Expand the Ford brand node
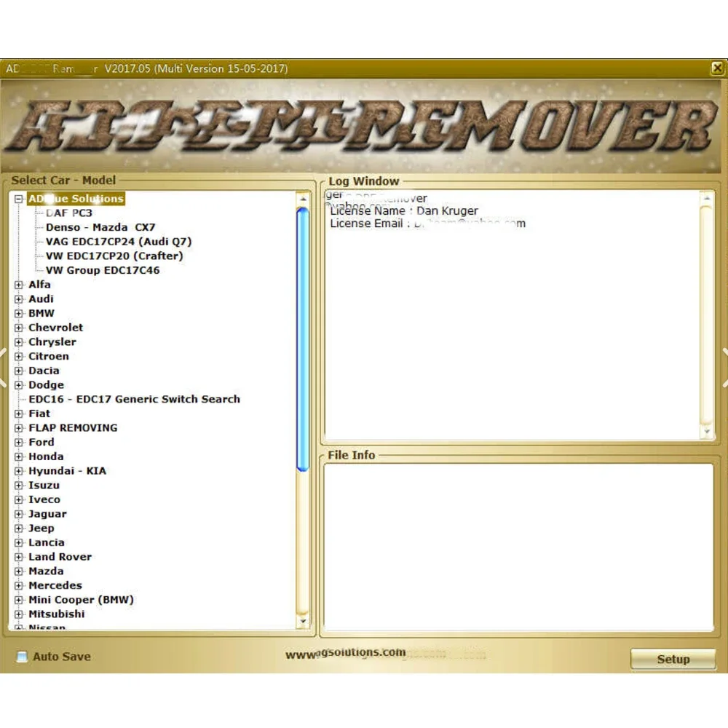The width and height of the screenshot is (728, 728). pyautogui.click(x=19, y=443)
